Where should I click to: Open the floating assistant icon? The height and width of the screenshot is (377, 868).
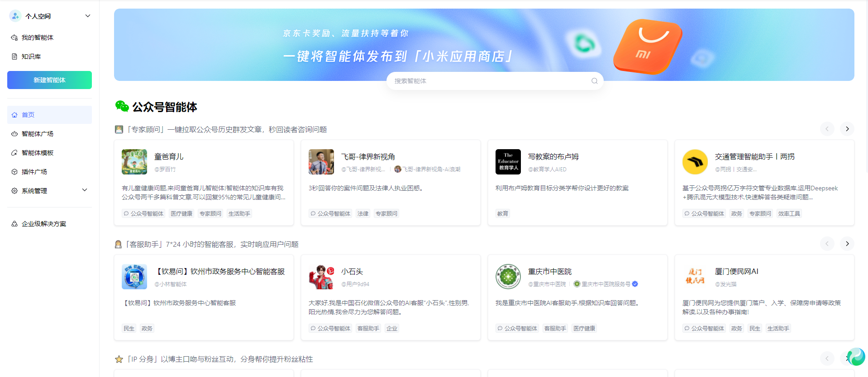click(x=856, y=357)
